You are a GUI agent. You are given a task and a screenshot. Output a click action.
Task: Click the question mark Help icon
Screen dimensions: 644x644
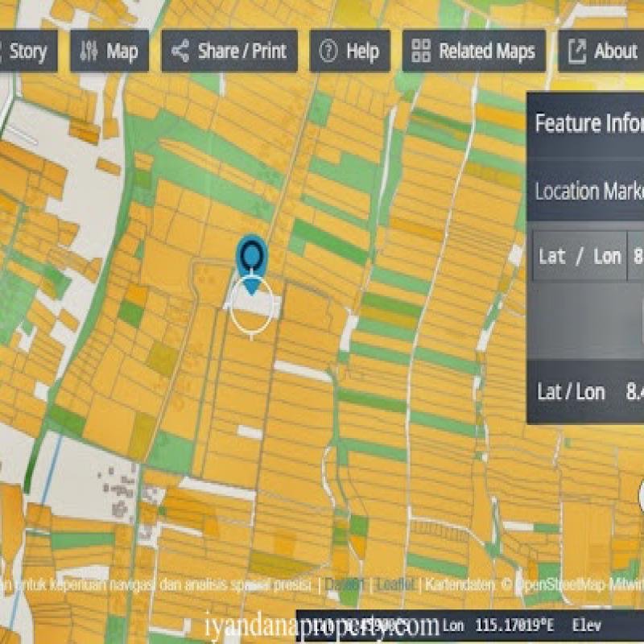[328, 52]
